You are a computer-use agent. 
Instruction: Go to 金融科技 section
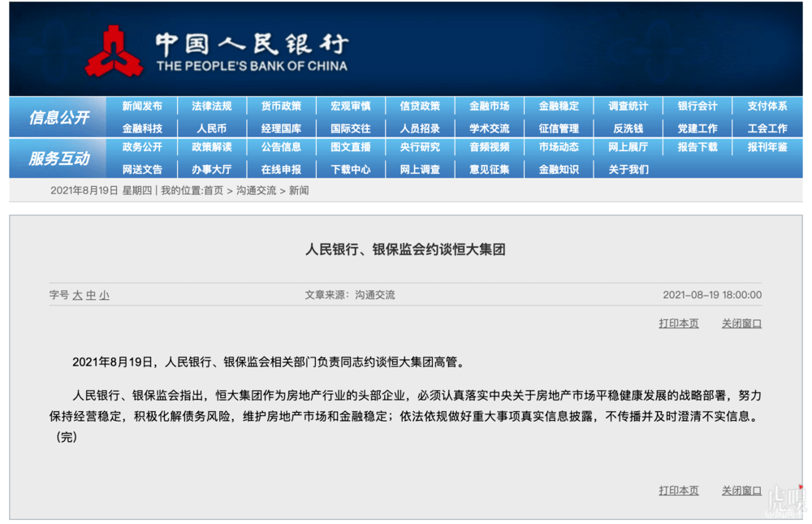click(142, 128)
